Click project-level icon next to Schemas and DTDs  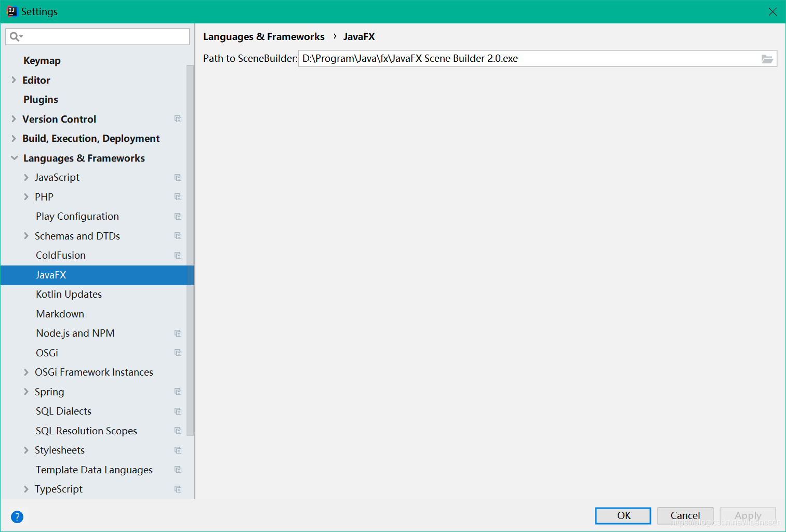tap(178, 236)
